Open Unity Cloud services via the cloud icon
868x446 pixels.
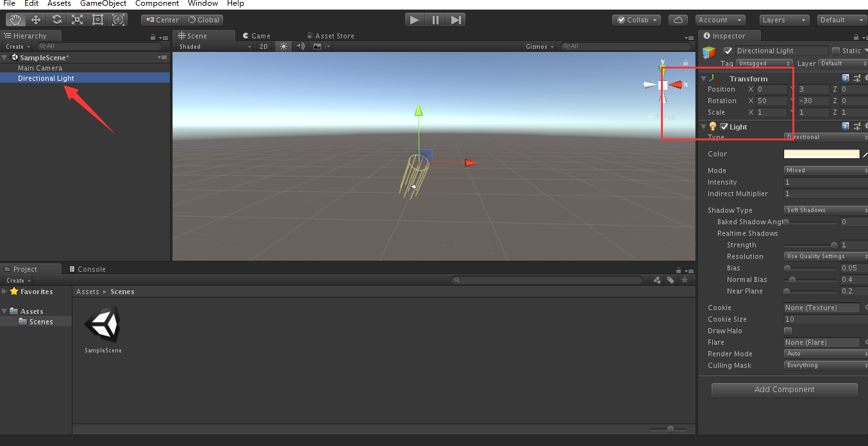(678, 20)
